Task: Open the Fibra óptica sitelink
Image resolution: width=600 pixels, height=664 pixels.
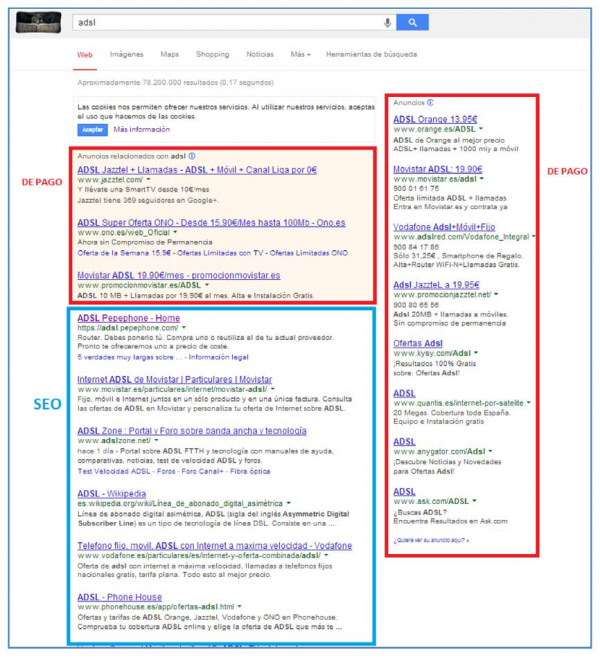Action: click(x=250, y=471)
